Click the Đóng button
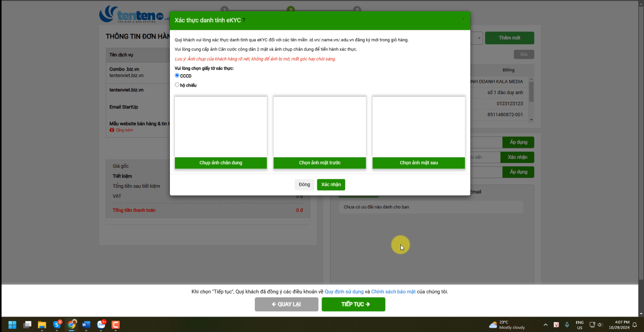 click(304, 185)
